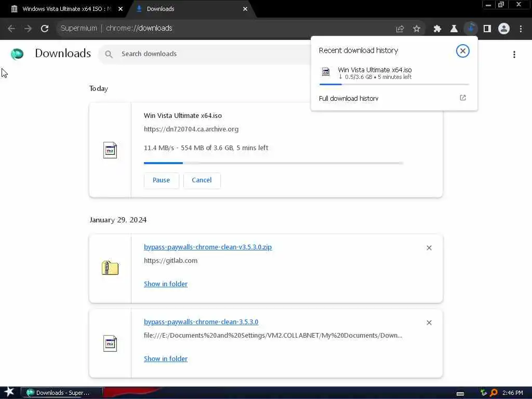Remove bypass-paywalls-chrome-clean-3.5.3.0 from list

[429, 323]
